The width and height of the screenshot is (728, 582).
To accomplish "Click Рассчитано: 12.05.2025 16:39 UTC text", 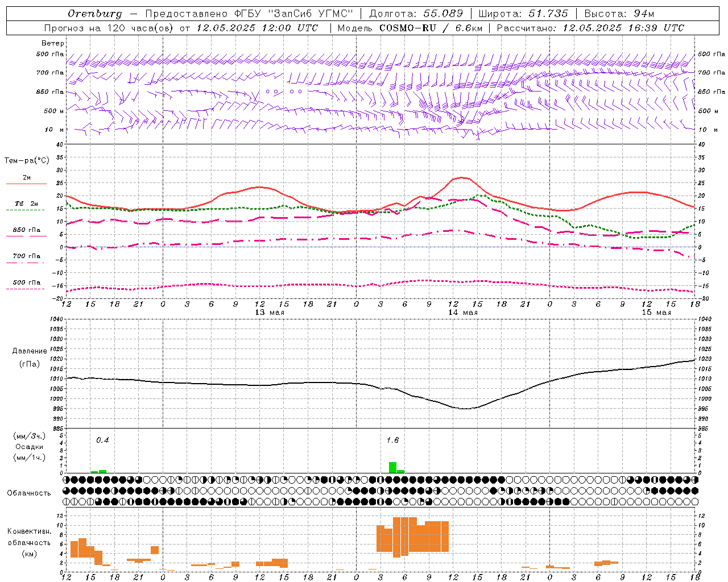I will tap(590, 28).
